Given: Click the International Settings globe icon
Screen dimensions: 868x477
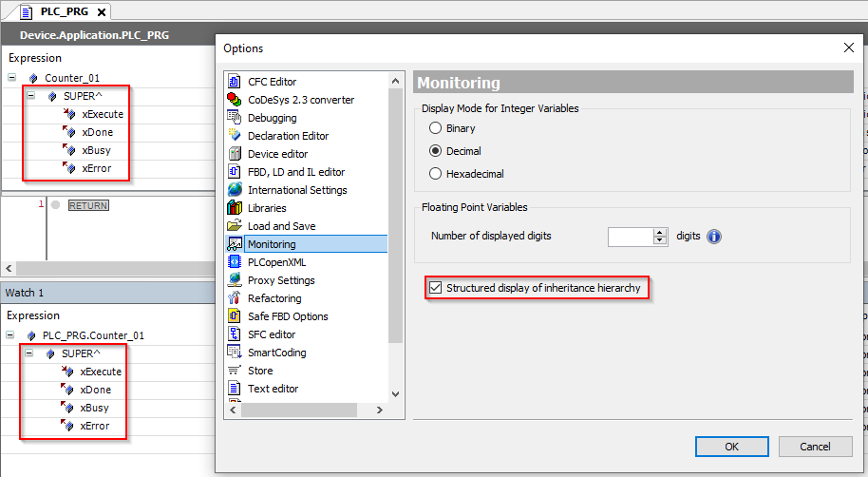Looking at the screenshot, I should 235,190.
